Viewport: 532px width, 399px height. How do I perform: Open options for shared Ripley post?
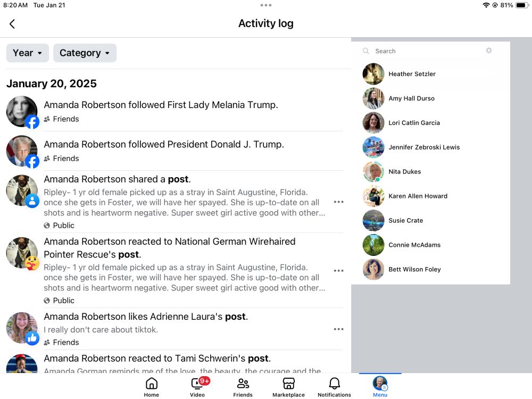pyautogui.click(x=338, y=202)
